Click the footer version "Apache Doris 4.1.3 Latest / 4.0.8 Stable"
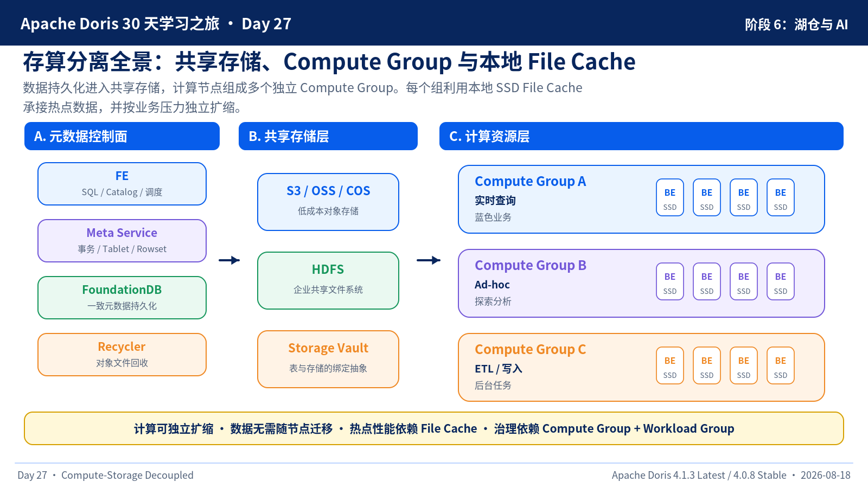 click(699, 475)
